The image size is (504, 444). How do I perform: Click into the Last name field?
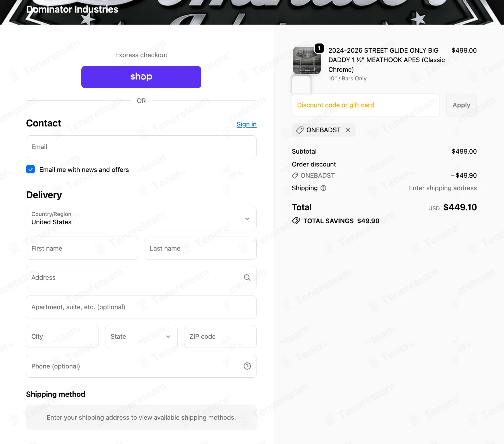(200, 248)
